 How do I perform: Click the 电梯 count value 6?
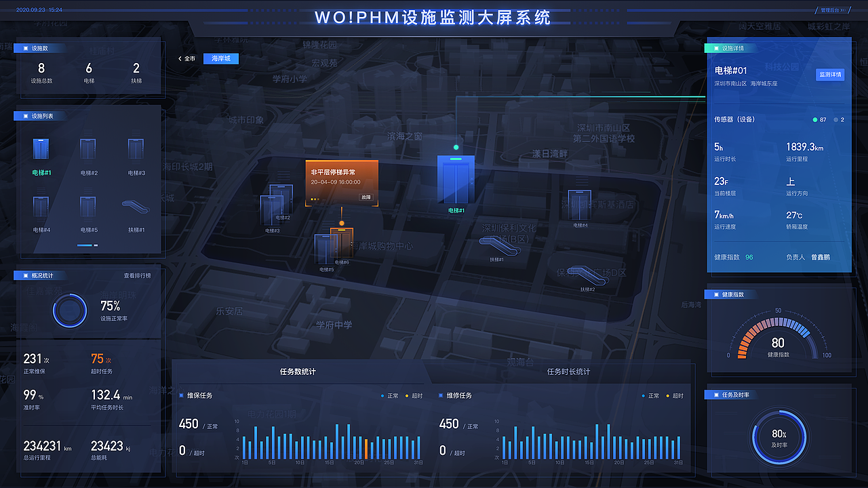click(89, 68)
